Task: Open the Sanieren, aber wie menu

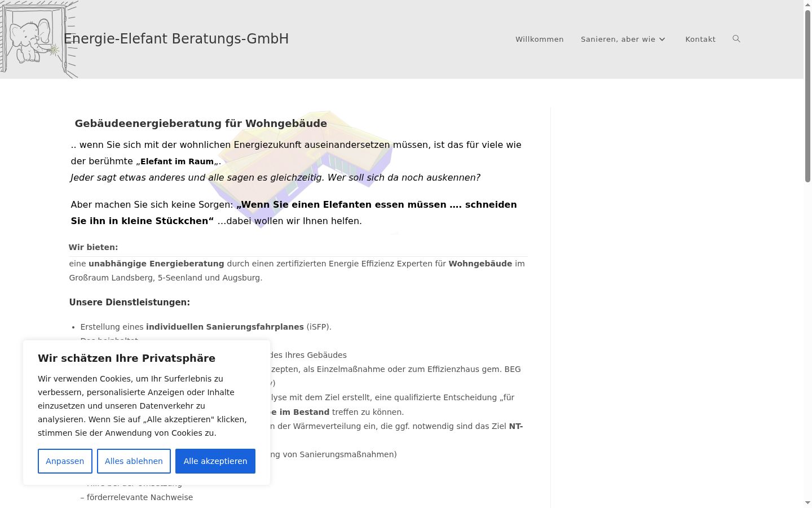Action: tap(623, 39)
